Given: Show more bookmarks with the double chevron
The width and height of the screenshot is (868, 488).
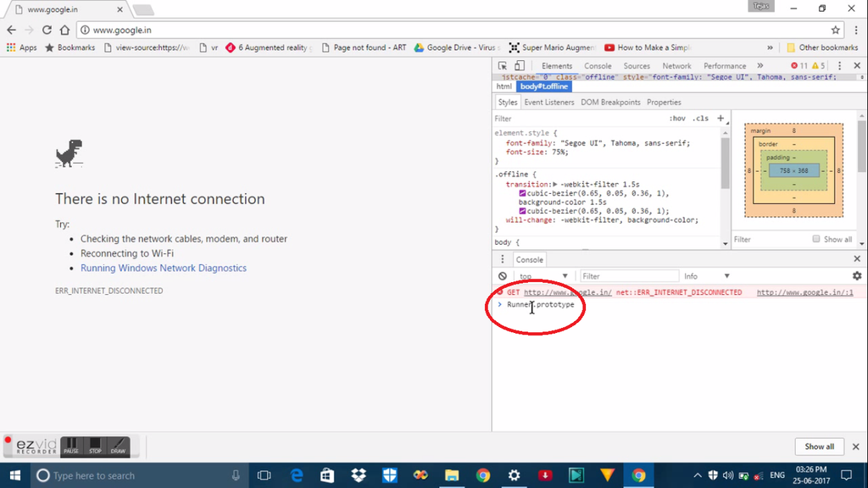Looking at the screenshot, I should click(770, 47).
